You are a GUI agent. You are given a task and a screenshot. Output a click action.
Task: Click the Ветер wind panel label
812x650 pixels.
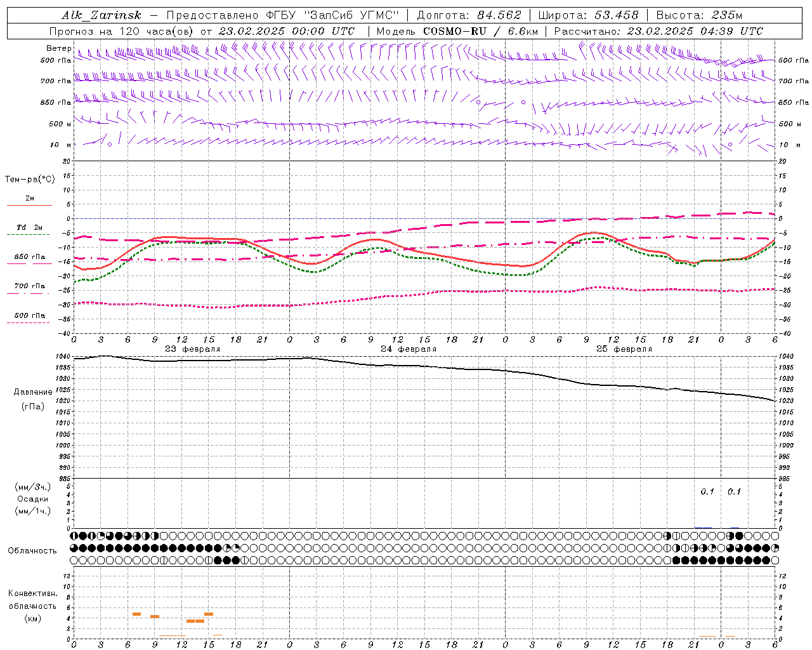[x=58, y=48]
